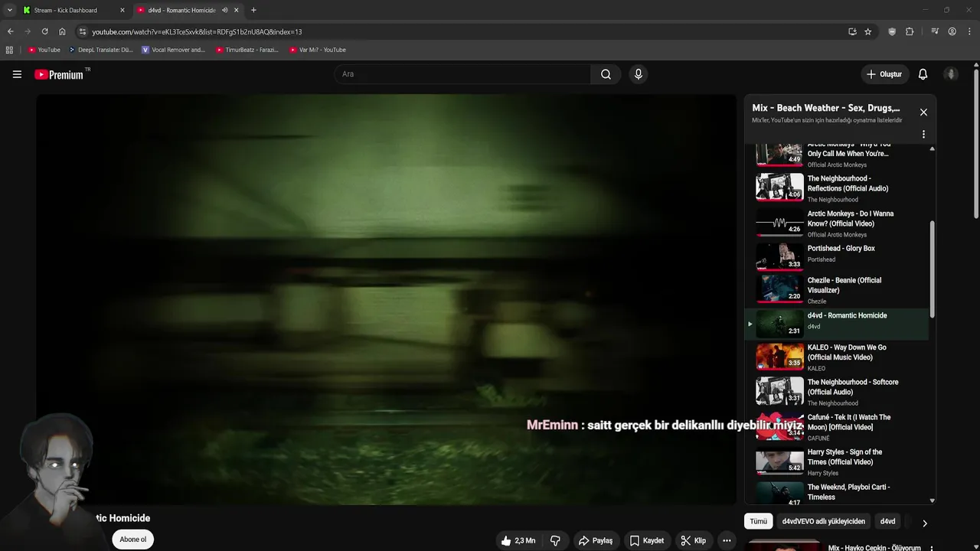Image resolution: width=980 pixels, height=551 pixels.
Task: Click the Abone ol subscribe button
Action: click(132, 540)
